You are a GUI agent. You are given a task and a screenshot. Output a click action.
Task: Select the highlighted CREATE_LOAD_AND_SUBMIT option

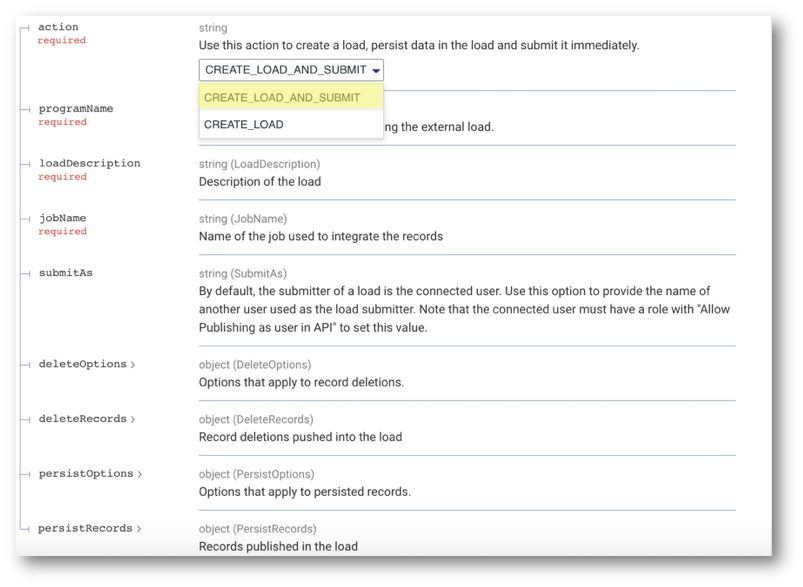tap(282, 98)
